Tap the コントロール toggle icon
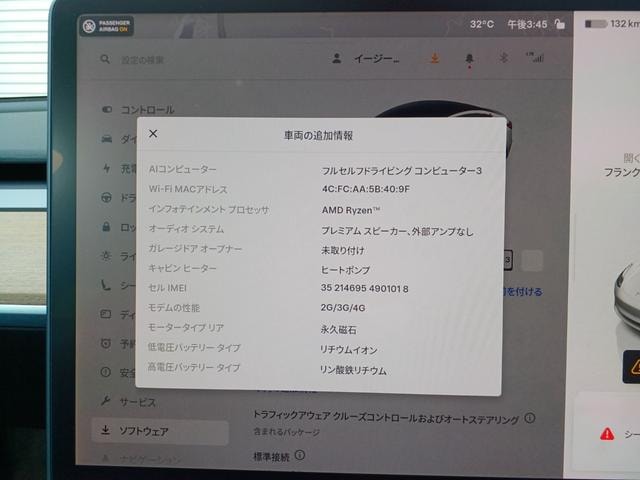640x480 pixels. (107, 109)
